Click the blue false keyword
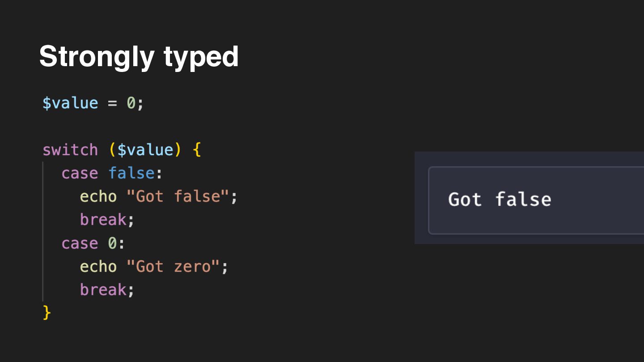Screen dimensions: 644x362 (x=131, y=173)
